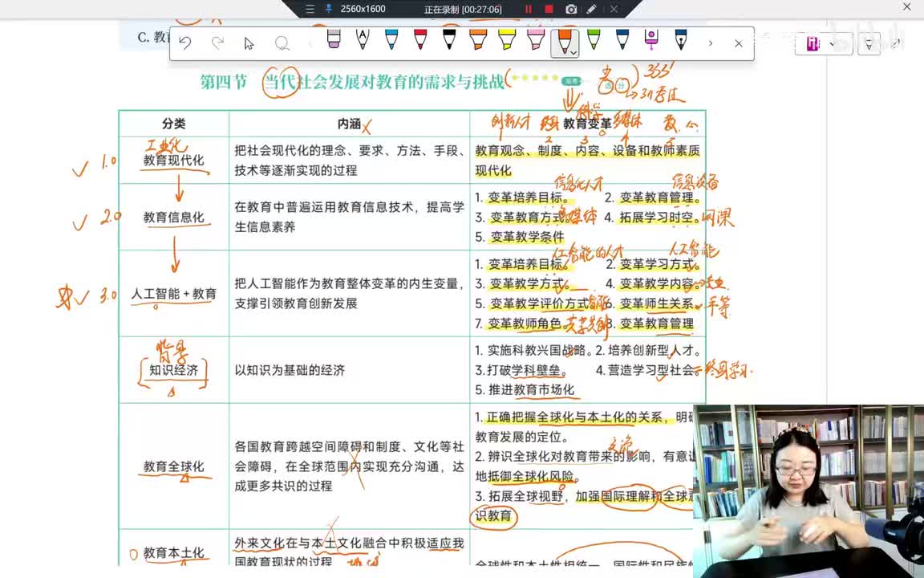The height and width of the screenshot is (578, 924).
Task: Close the pen toolbar
Action: [739, 43]
